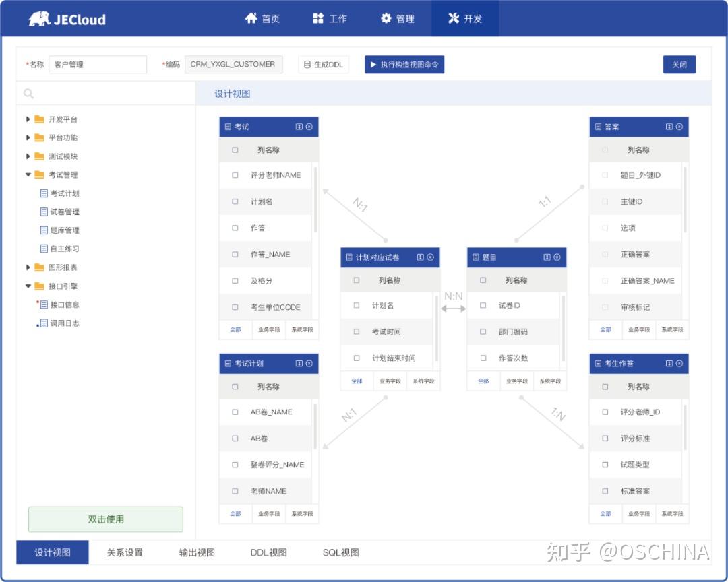Screen dimensions: 728x582
Task: Click the gear icon beside 管理
Action: (x=386, y=18)
